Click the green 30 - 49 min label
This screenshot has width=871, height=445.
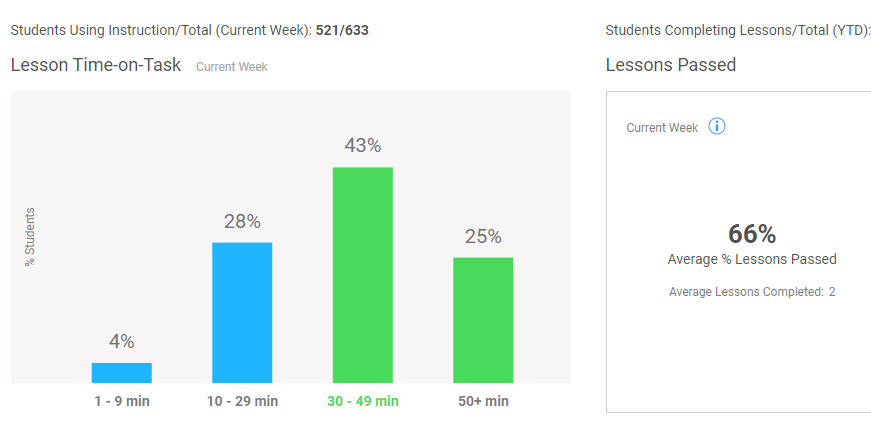363,401
